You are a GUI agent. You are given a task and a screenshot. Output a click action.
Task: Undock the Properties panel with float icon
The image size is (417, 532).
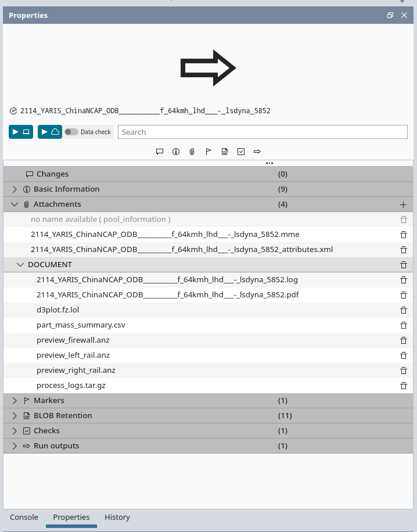point(390,15)
